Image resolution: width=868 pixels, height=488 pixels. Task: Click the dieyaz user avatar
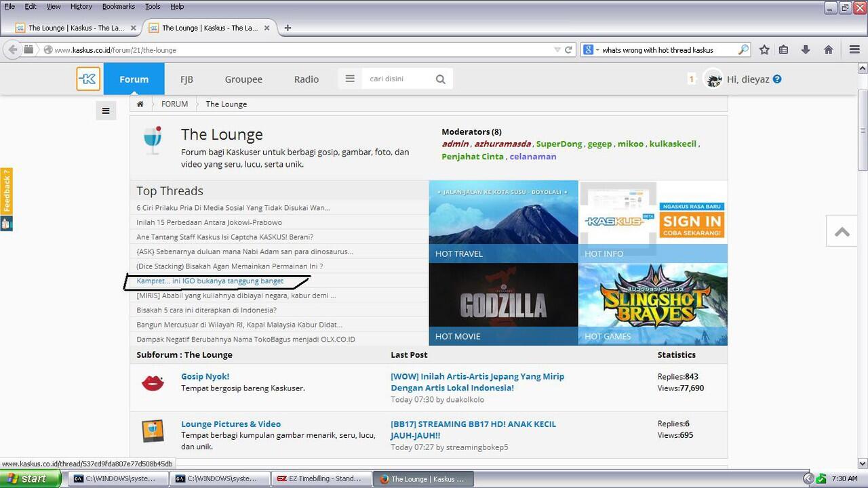coord(713,79)
